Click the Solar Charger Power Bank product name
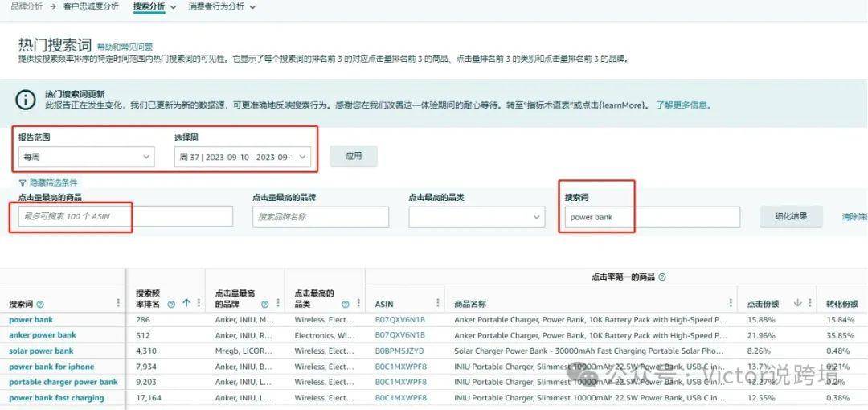Viewport: 868px width, 410px height. point(589,351)
